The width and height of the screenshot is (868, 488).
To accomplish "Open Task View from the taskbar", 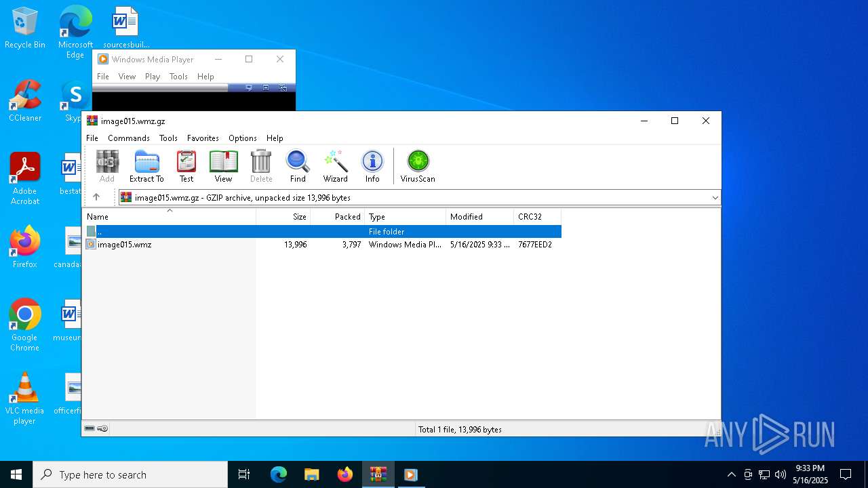I will (x=244, y=474).
